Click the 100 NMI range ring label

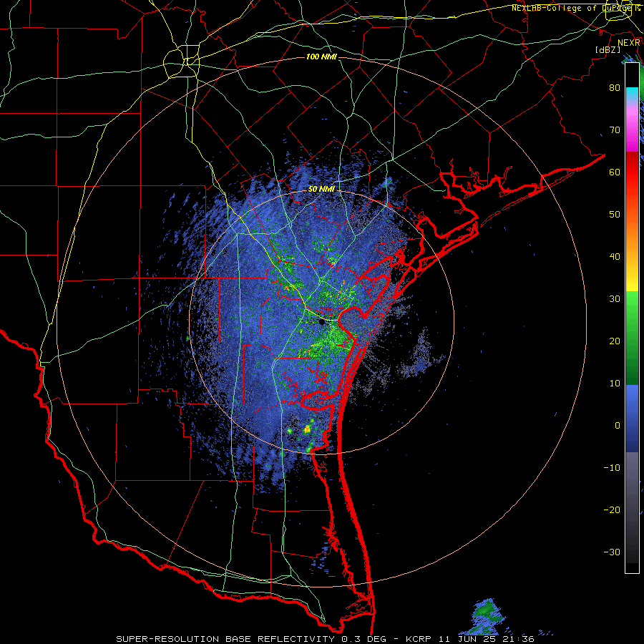[321, 57]
